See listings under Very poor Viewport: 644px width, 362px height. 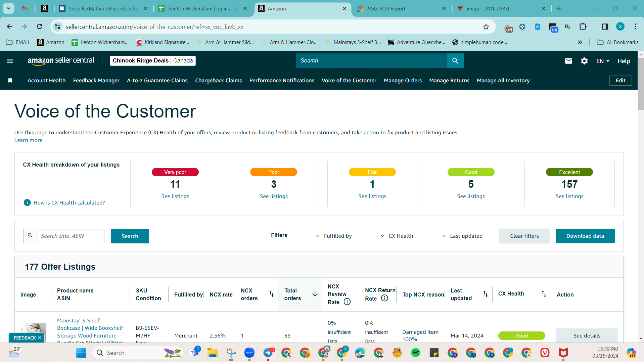click(x=175, y=196)
